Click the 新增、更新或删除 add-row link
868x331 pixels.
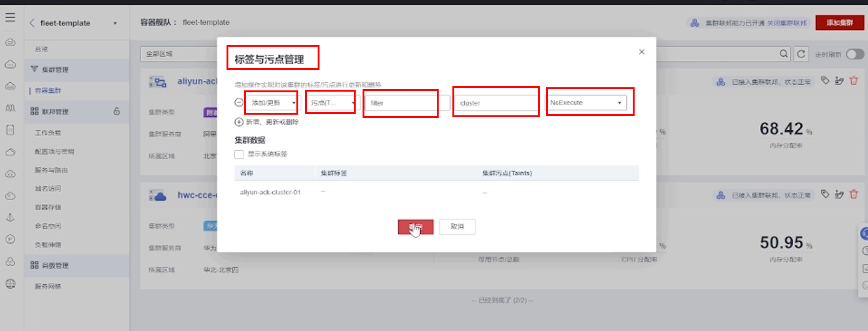pos(272,122)
